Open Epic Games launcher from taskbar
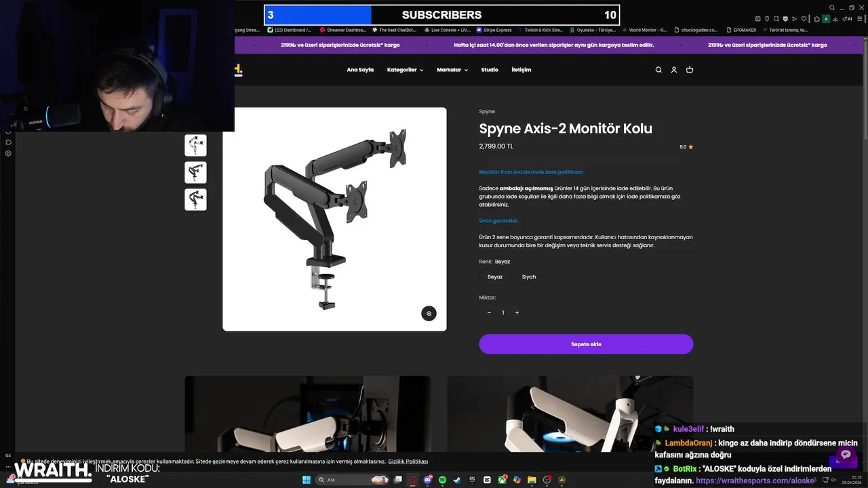 [472, 480]
